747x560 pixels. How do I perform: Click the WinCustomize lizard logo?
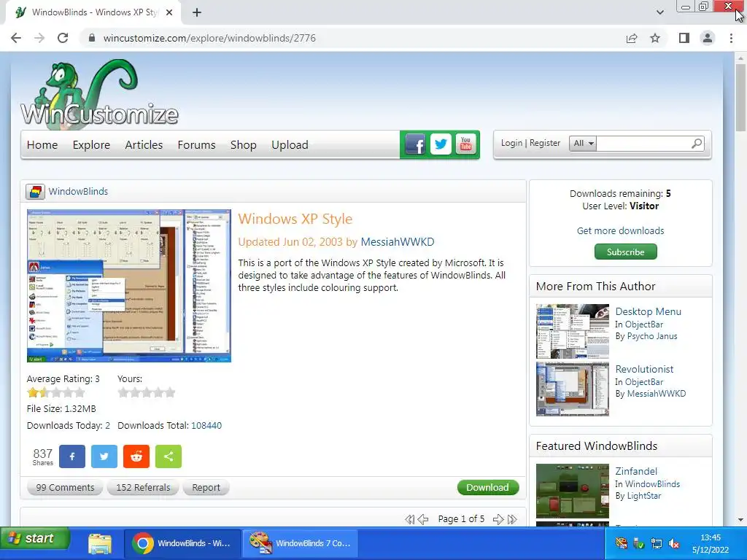tap(99, 94)
